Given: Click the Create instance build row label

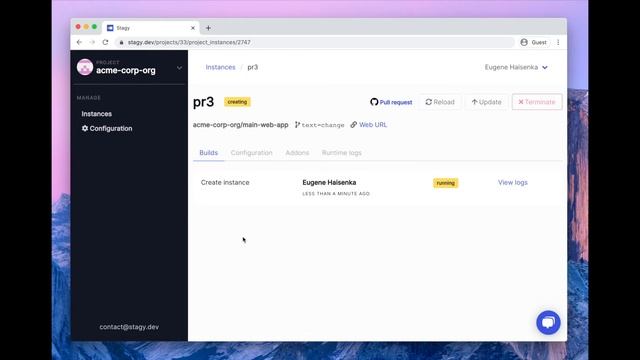Looking at the screenshot, I should [225, 182].
